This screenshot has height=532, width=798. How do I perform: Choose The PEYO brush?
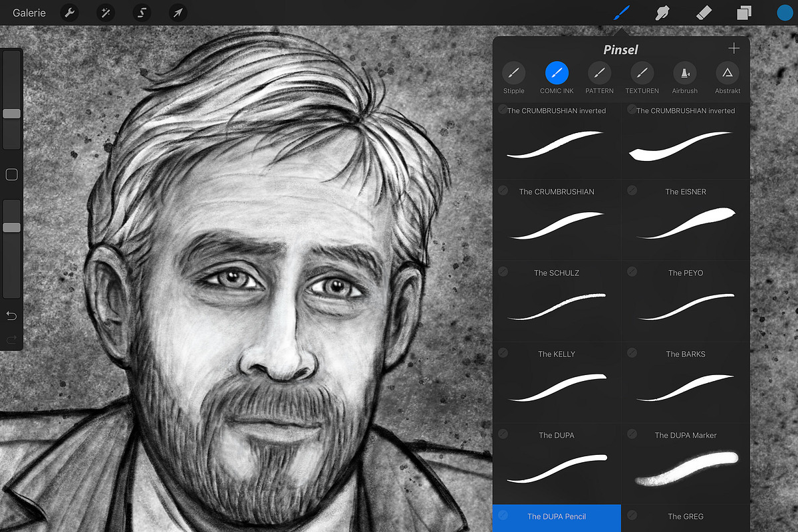[686, 301]
